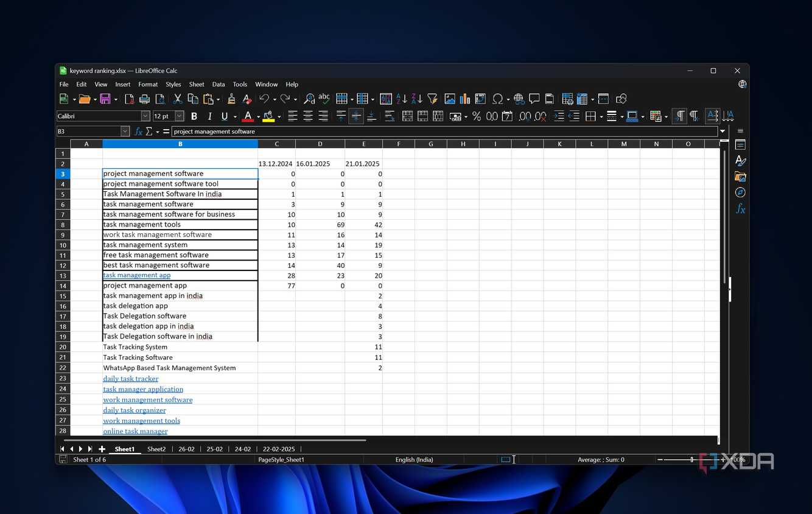Viewport: 812px width, 514px height.
Task: Insert hyperlink icon
Action: 519,99
